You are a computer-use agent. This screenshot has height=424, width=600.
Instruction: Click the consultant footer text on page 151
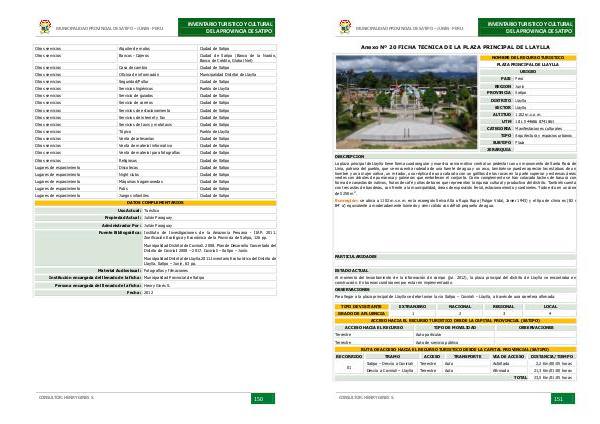pyautogui.click(x=366, y=398)
